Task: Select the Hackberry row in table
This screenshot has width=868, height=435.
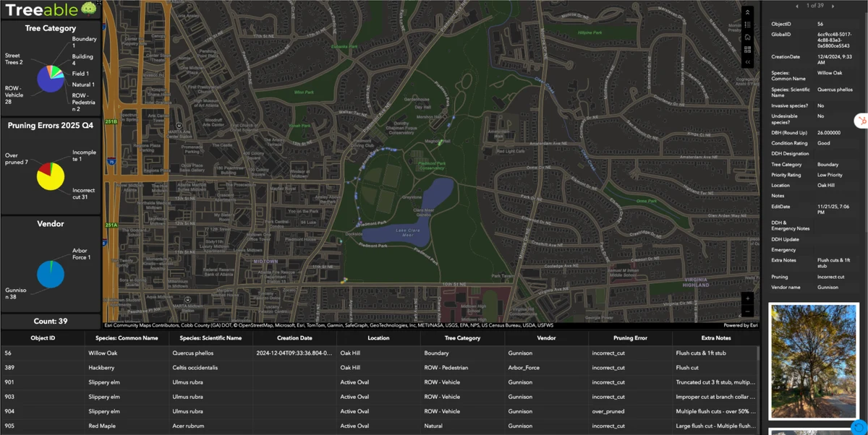Action: coord(379,368)
